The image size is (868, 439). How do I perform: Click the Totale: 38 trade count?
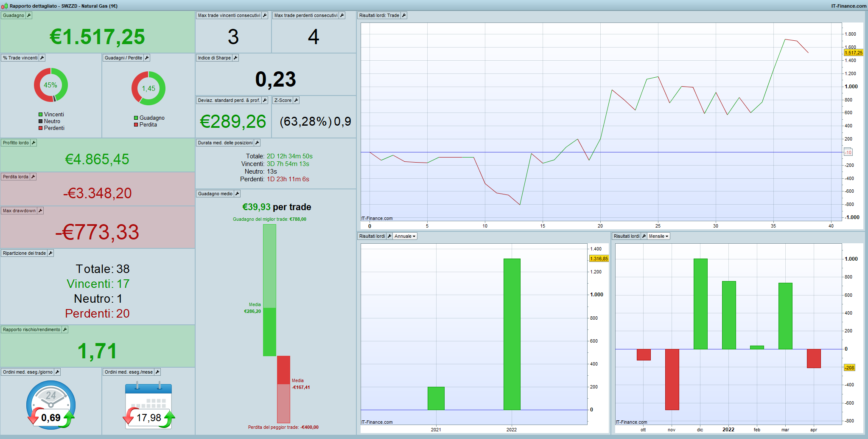(103, 269)
